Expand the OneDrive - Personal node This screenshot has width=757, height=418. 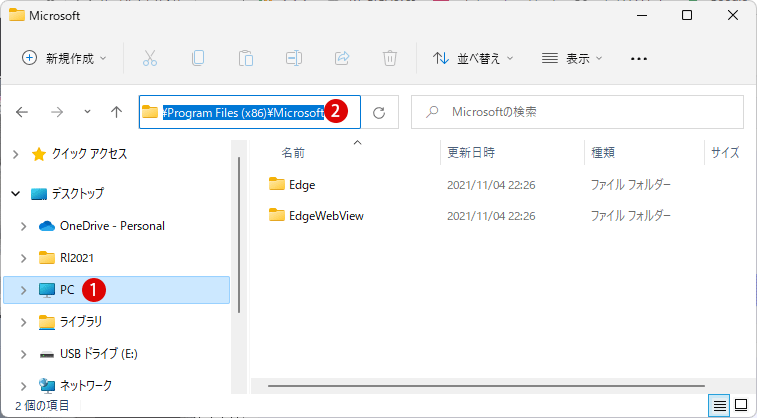(x=23, y=226)
